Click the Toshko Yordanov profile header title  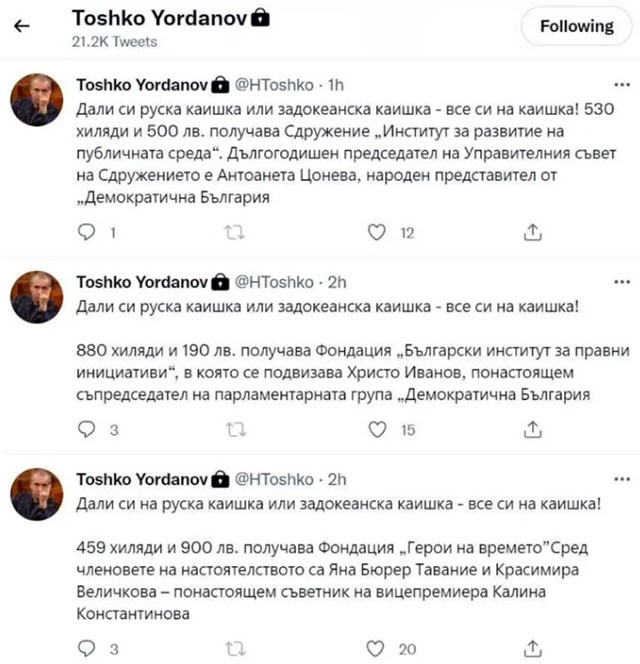tap(141, 19)
